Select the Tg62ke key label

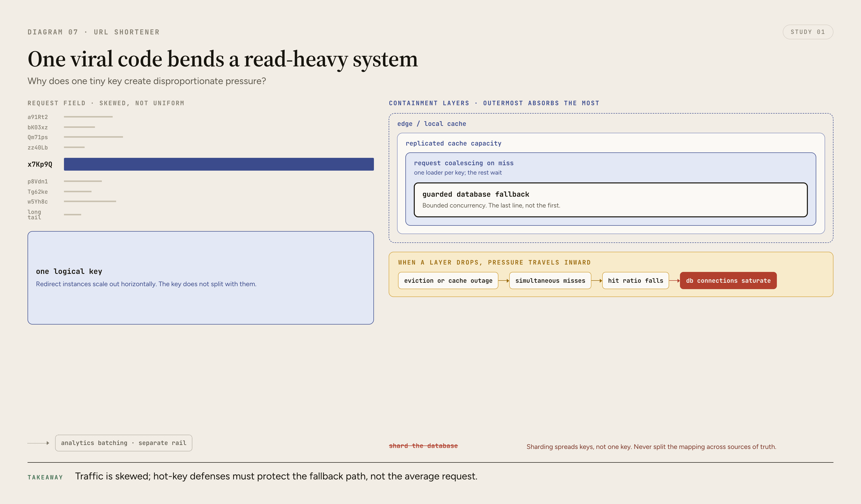38,192
